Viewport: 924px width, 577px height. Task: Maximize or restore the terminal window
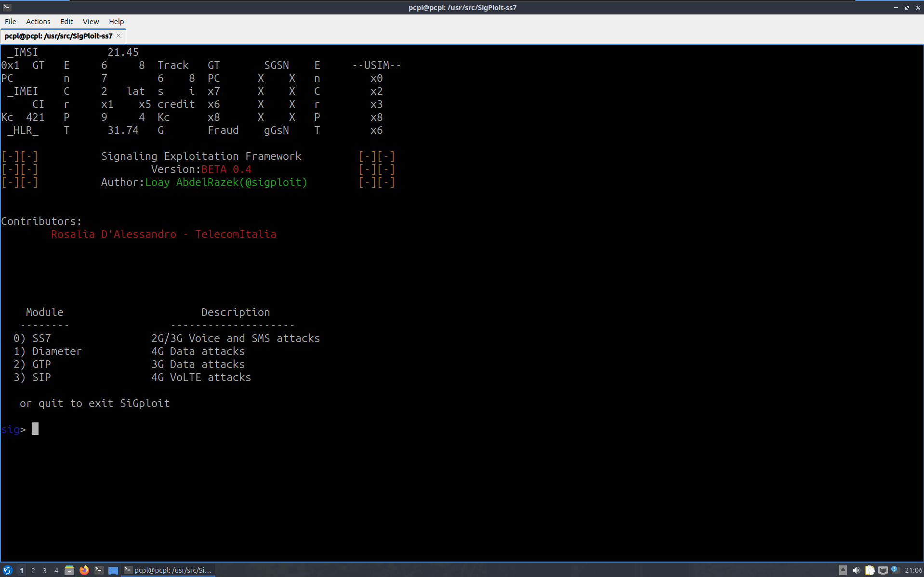click(x=907, y=8)
